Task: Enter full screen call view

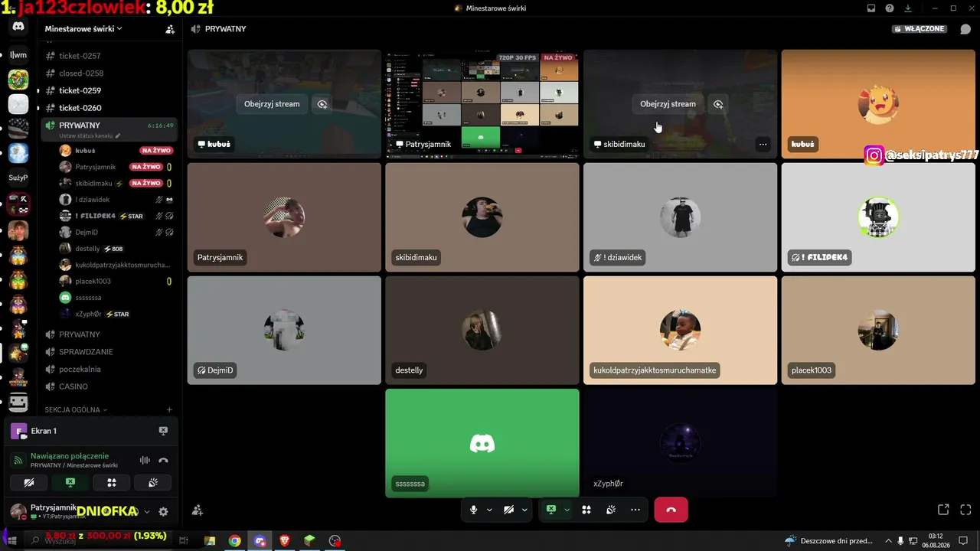Action: 965,510
